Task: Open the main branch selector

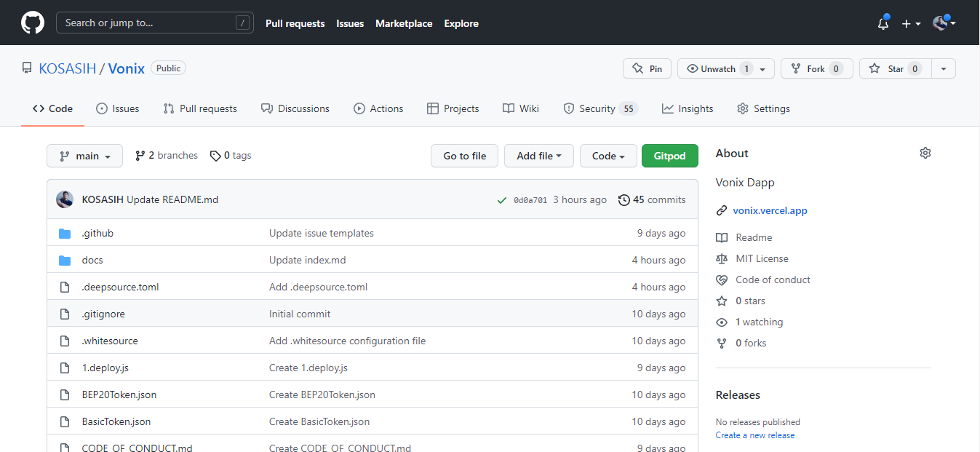Action: point(85,156)
